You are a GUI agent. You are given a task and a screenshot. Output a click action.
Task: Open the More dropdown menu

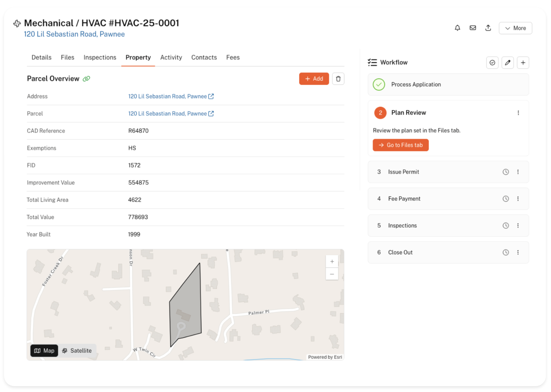(x=515, y=28)
